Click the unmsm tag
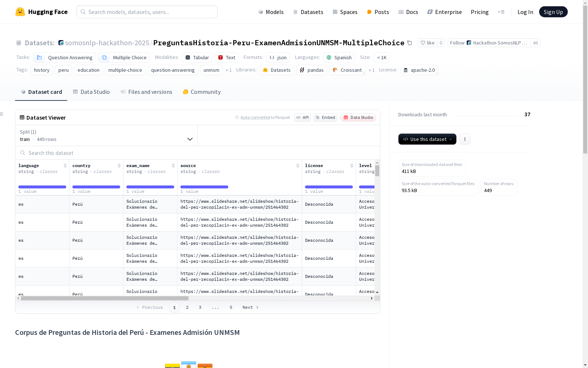Viewport: 588px width, 368px height. point(211,70)
